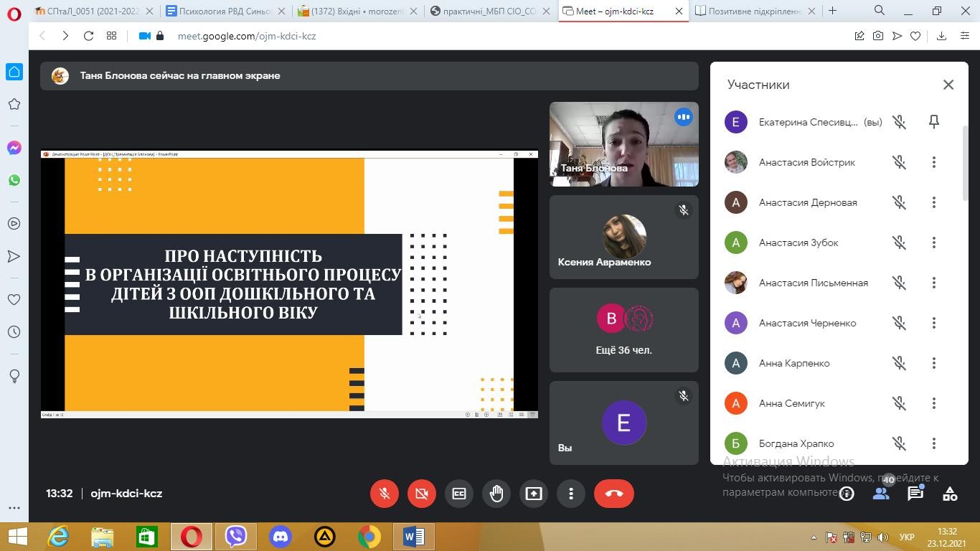
Task: Expand options for Анна Карпенко
Action: tap(933, 363)
